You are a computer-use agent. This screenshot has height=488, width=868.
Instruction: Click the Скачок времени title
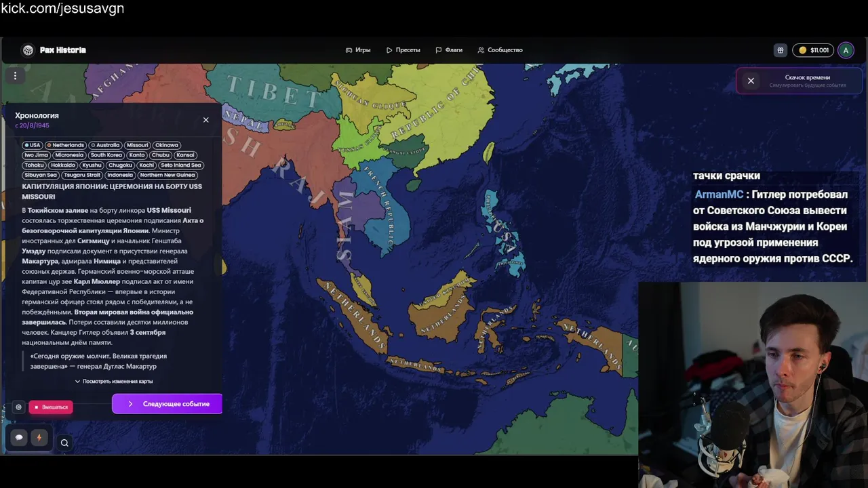(807, 77)
